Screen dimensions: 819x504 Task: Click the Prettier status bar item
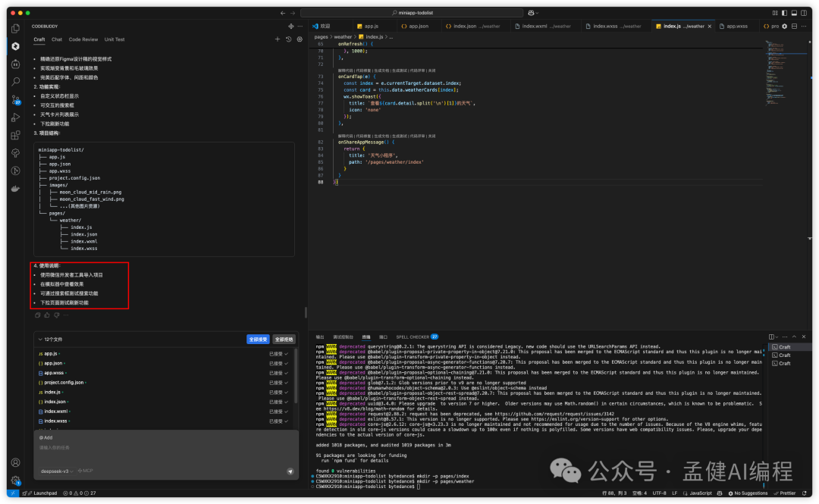pyautogui.click(x=785, y=493)
